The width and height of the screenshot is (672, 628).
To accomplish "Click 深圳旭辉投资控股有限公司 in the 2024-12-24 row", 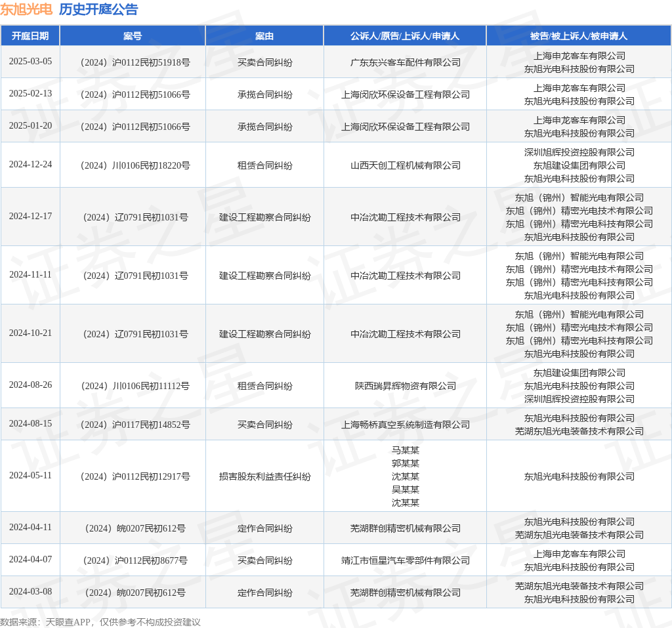I will tap(579, 152).
